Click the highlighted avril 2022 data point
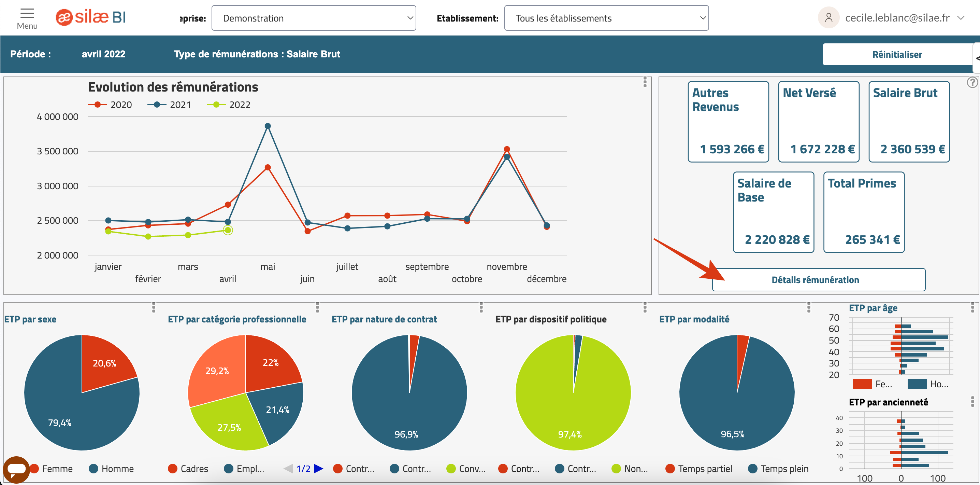The width and height of the screenshot is (980, 485). [x=228, y=230]
